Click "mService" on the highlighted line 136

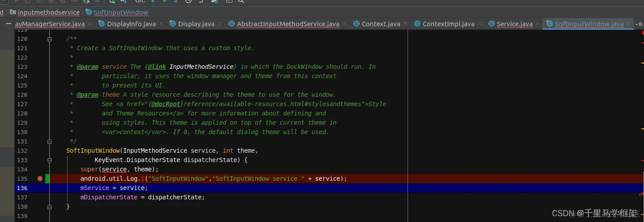click(95, 188)
